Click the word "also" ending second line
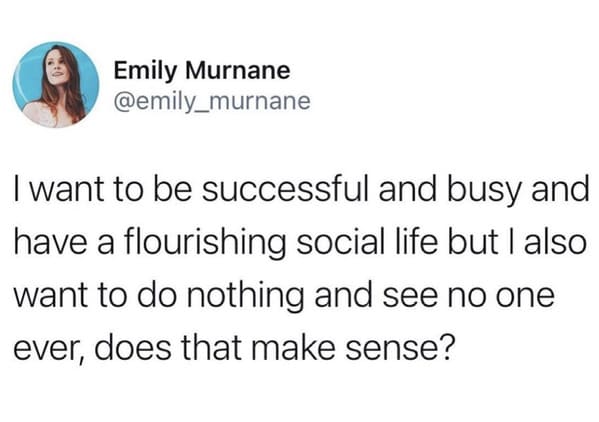Image resolution: width=599 pixels, height=422 pixels. (x=555, y=241)
